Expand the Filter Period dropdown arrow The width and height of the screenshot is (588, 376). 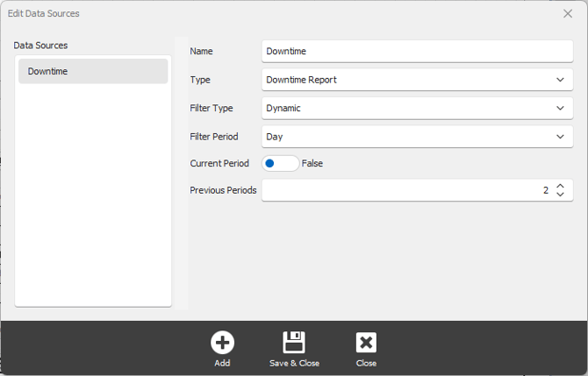[560, 137]
